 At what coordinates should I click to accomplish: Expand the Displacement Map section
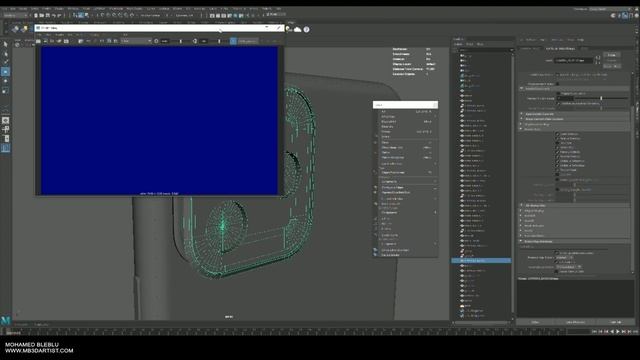[x=575, y=124]
